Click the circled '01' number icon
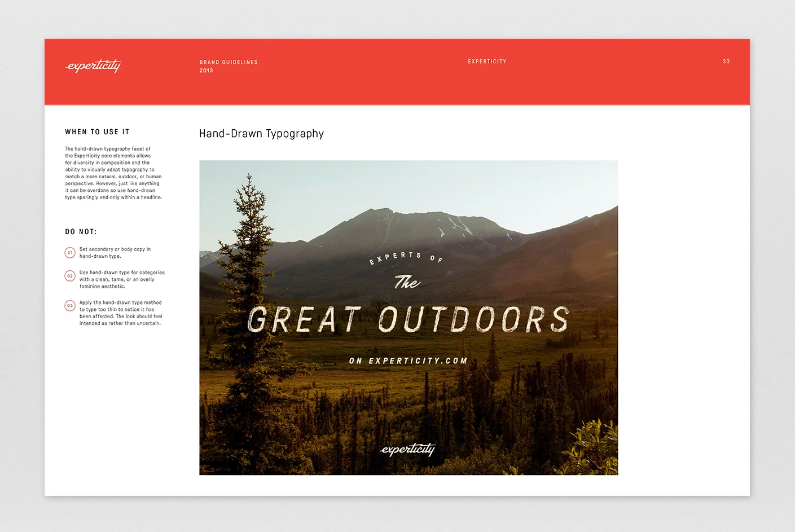Viewport: 795px width, 532px height. click(x=70, y=253)
